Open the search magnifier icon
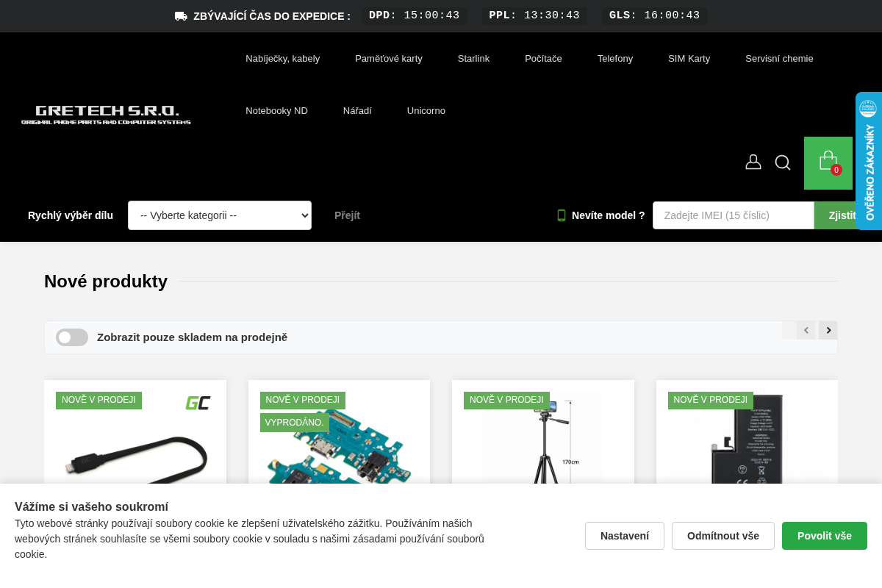 [783, 162]
